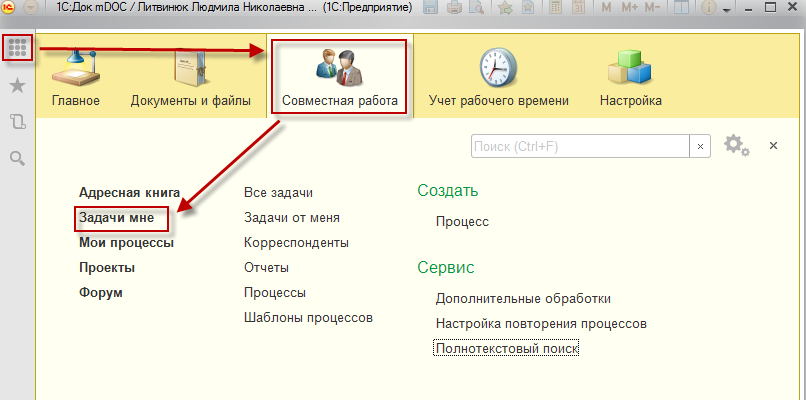Open the Задачи мне link
Viewport: 806px width, 400px height.
click(117, 217)
